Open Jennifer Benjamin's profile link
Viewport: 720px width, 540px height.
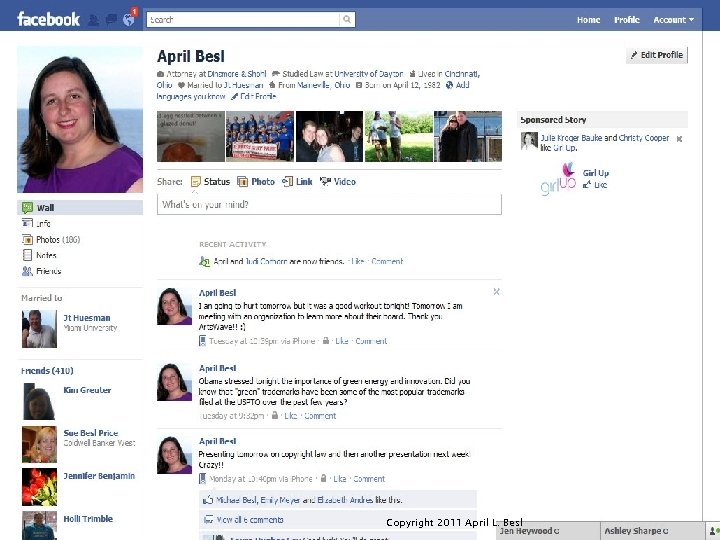99,476
